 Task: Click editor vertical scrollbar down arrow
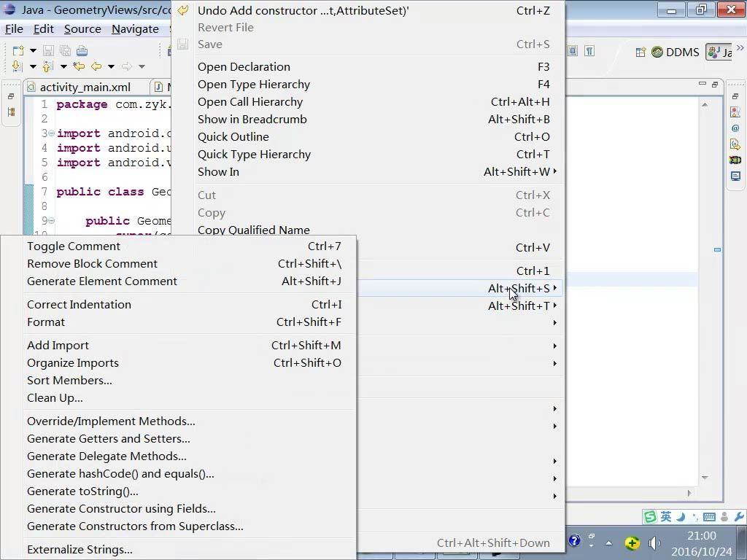tap(705, 477)
